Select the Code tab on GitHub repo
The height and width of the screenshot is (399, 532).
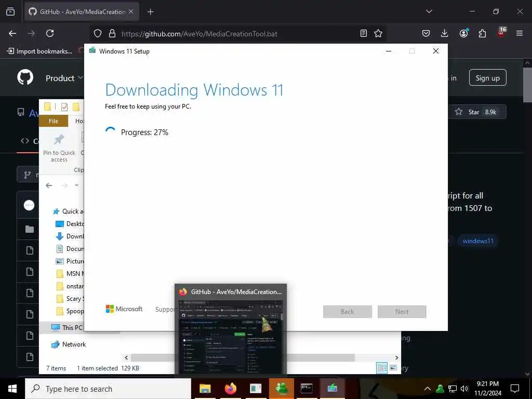tap(30, 141)
